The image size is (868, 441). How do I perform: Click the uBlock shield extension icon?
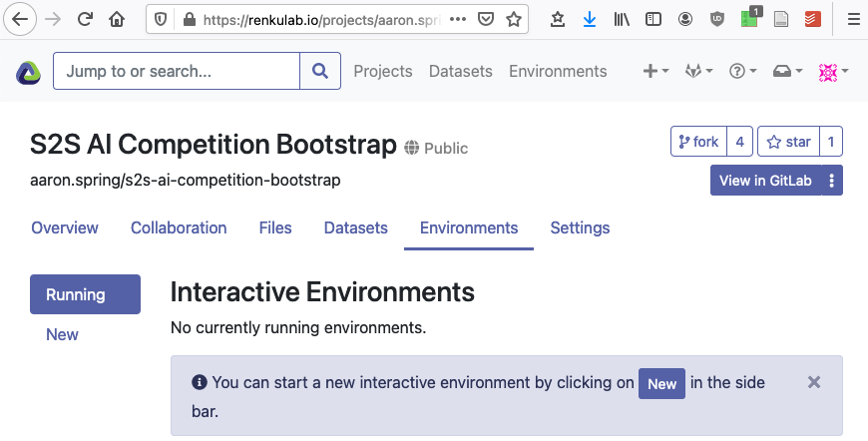click(717, 19)
